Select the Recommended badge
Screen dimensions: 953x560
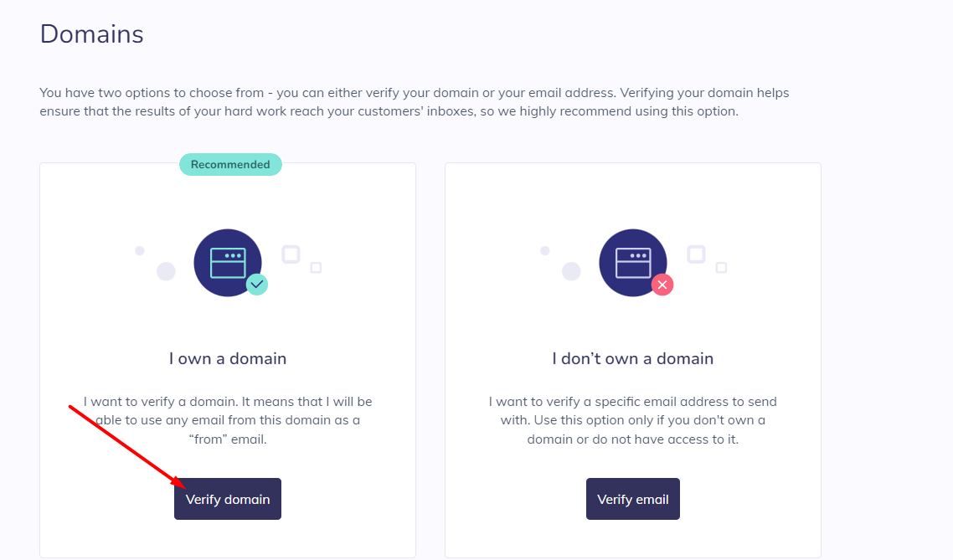tap(230, 165)
